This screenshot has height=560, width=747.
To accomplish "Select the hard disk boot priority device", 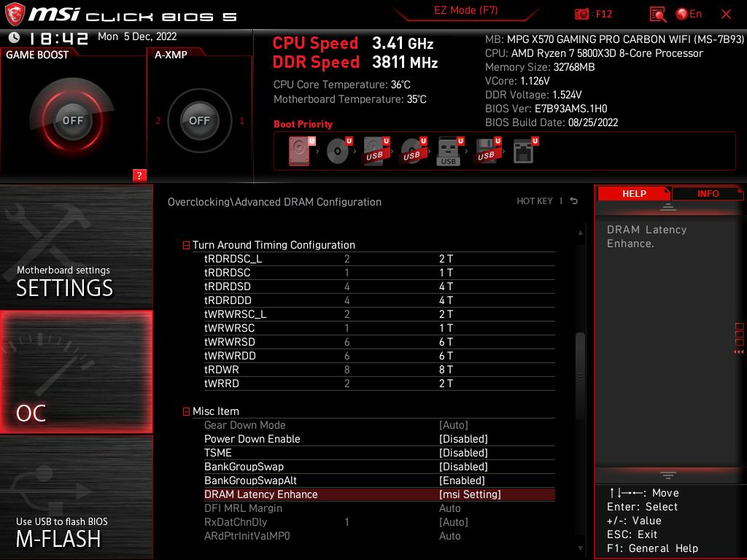I will click(301, 152).
